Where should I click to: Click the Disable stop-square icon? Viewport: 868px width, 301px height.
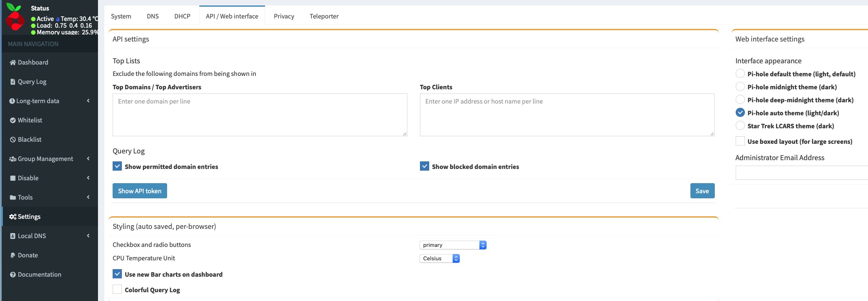13,178
